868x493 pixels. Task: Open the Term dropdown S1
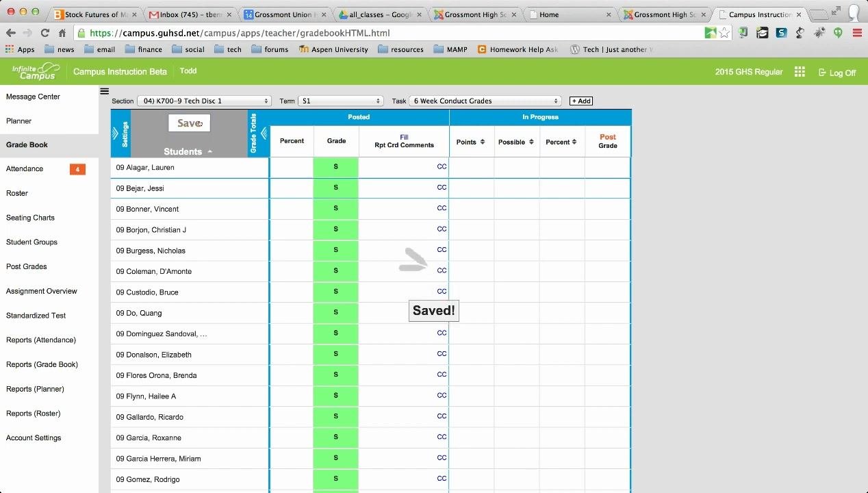340,101
